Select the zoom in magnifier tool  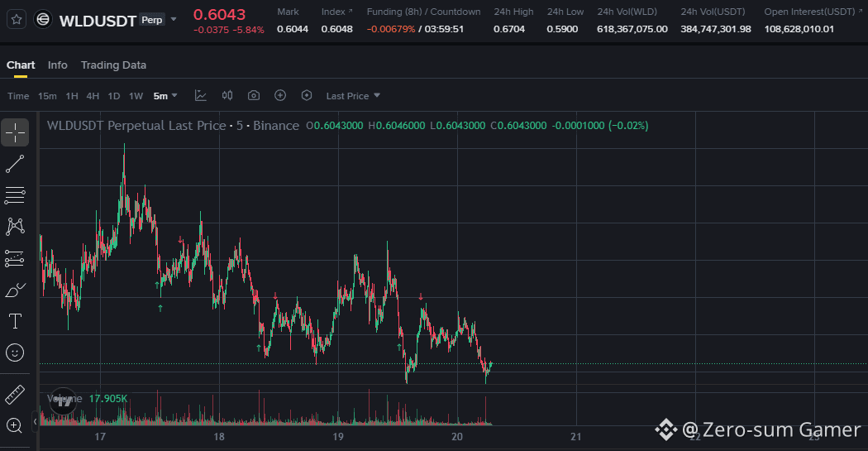(15, 425)
